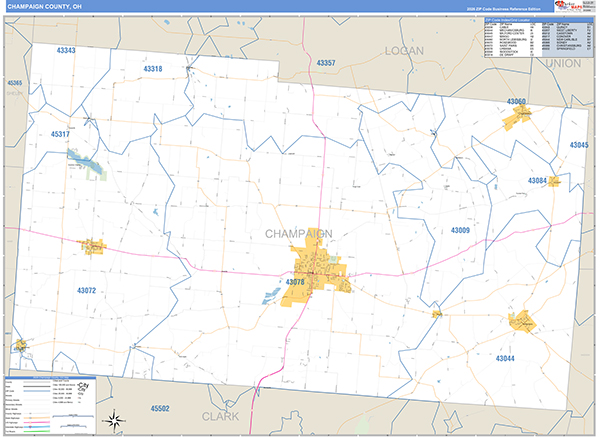Click ZIP code label 43009
The width and height of the screenshot is (600, 437).
(460, 230)
